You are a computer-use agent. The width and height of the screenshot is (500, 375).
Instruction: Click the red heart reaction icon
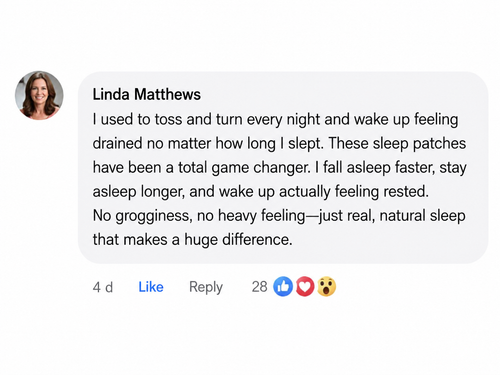tap(305, 287)
